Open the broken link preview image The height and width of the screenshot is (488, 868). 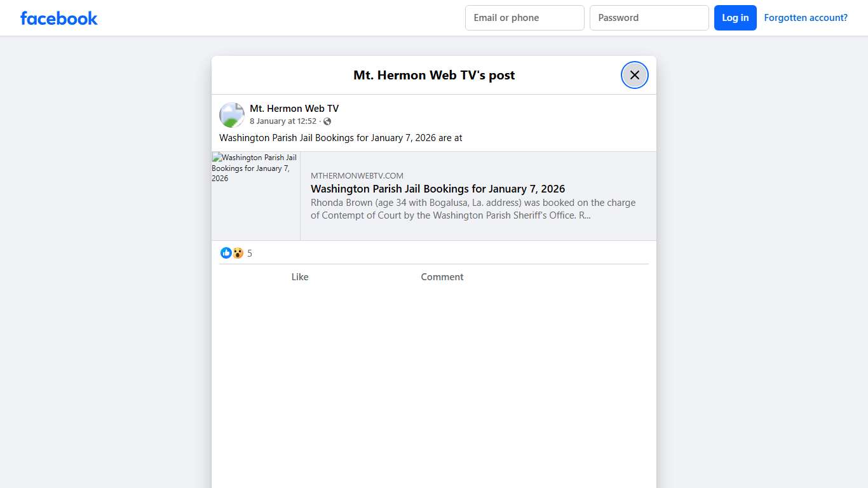coord(255,196)
